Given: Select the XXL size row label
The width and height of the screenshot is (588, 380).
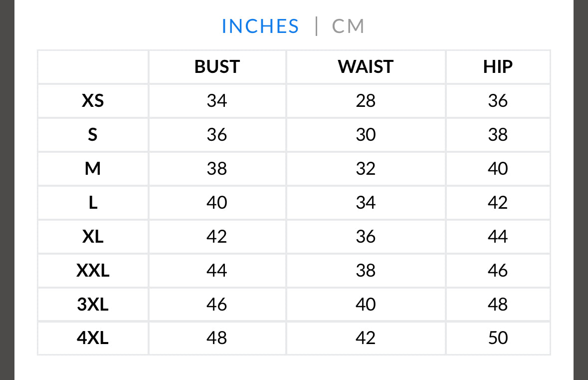Looking at the screenshot, I should (93, 270).
